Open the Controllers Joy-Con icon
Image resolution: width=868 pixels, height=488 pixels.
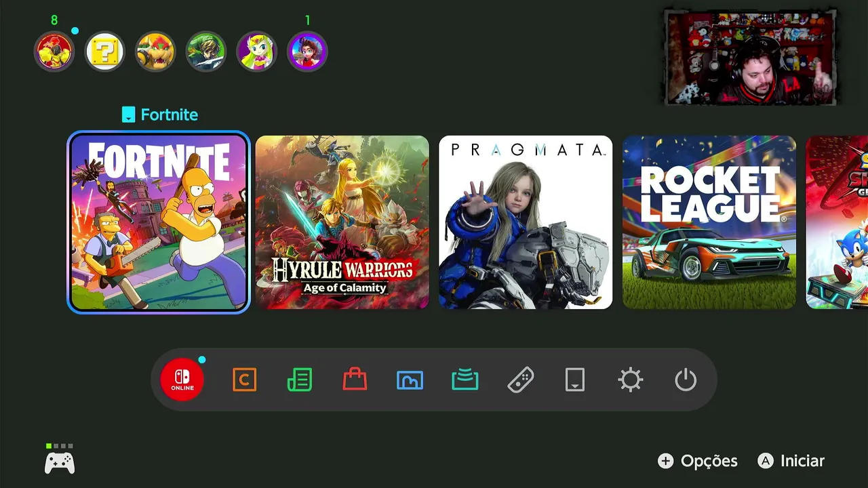pos(520,380)
